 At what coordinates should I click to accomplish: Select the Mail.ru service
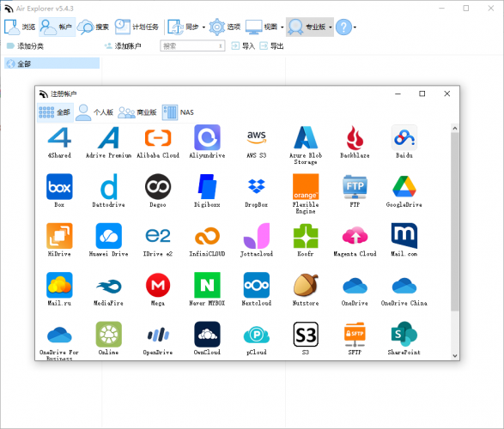click(x=59, y=285)
